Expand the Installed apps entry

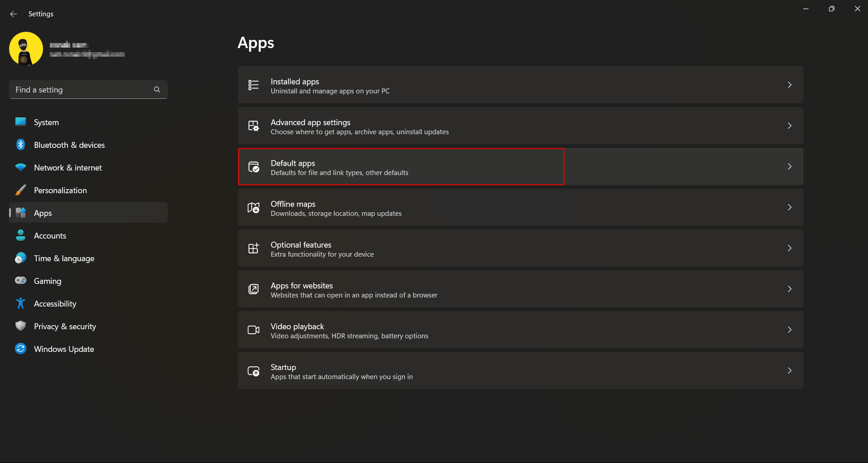pos(790,85)
